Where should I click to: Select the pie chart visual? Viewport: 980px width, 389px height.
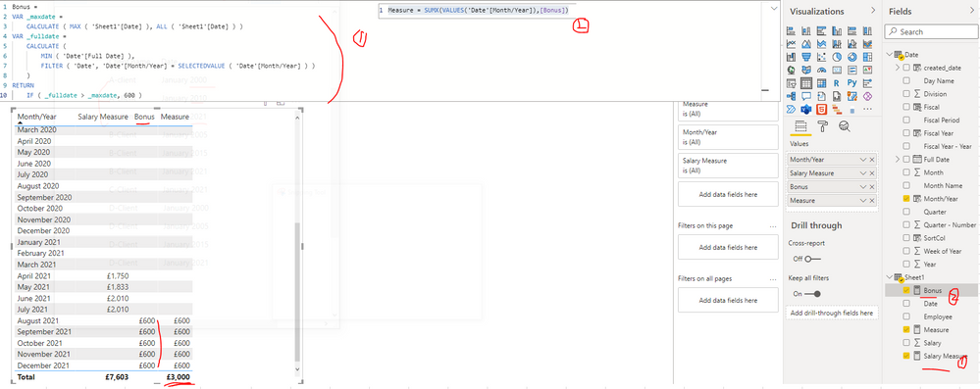pos(837,57)
